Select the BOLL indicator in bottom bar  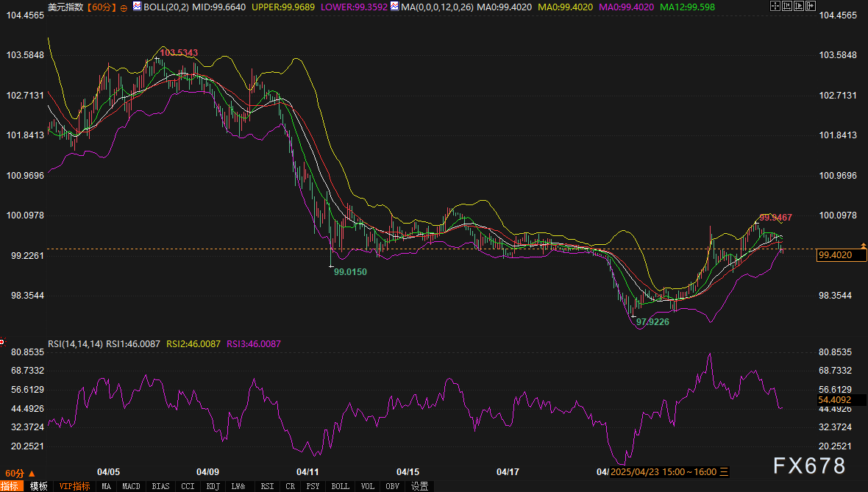[340, 486]
